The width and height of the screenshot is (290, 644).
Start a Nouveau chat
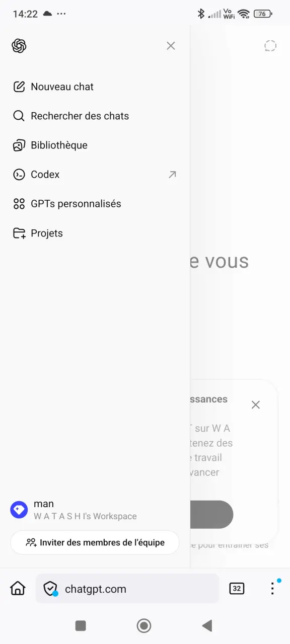click(x=95, y=87)
